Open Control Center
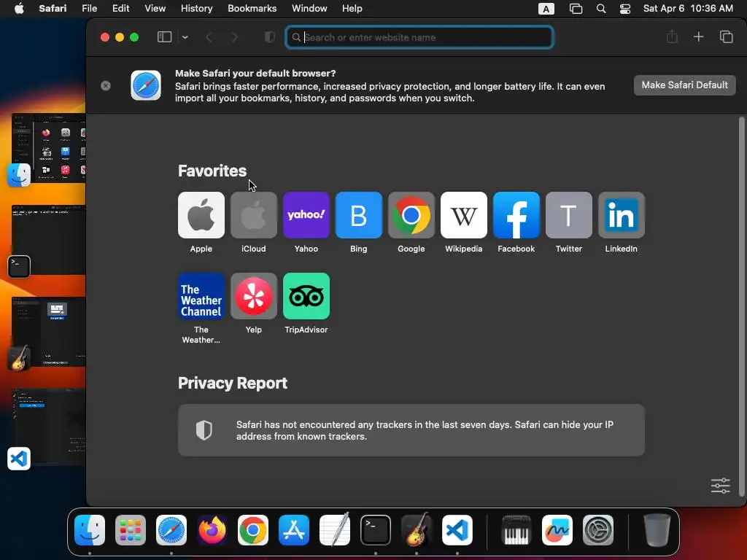 [x=625, y=9]
